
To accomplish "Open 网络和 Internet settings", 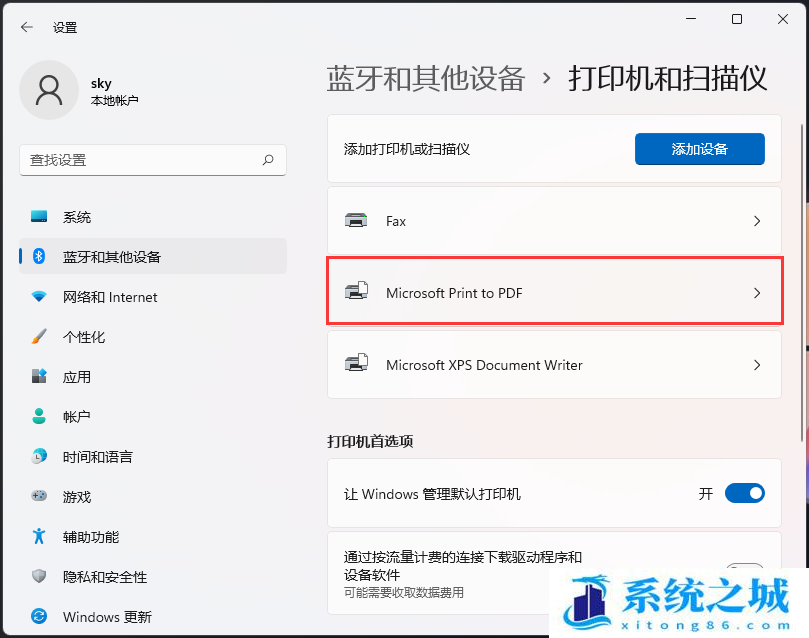I will [x=153, y=297].
